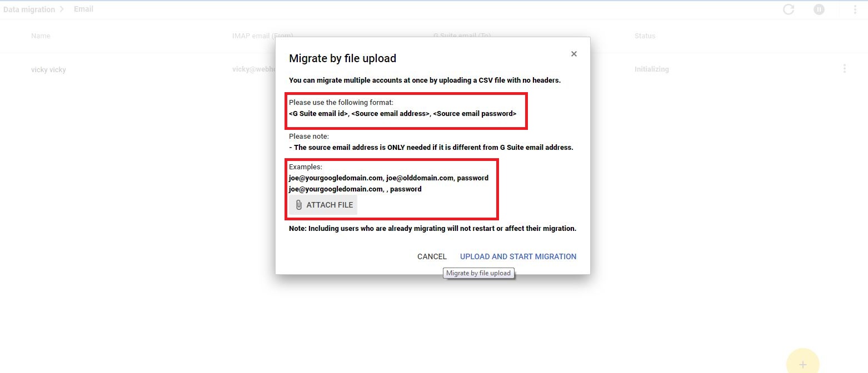Open the Data migration breadcrumb link
868x373 pixels.
[x=29, y=9]
